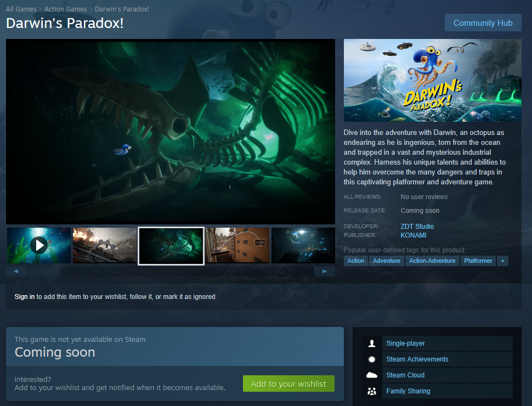This screenshot has width=532, height=406.
Task: Click the Darwin's Paradox! breadcrumb link
Action: pos(122,9)
